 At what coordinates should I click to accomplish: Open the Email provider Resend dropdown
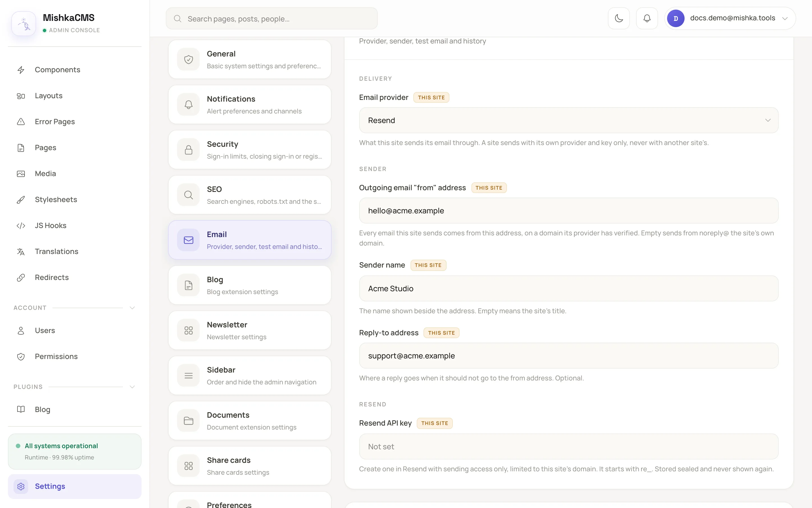coord(568,120)
